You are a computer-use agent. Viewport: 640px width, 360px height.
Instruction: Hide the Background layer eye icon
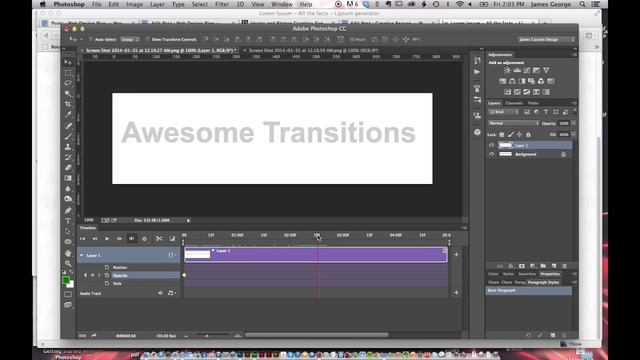(x=491, y=154)
